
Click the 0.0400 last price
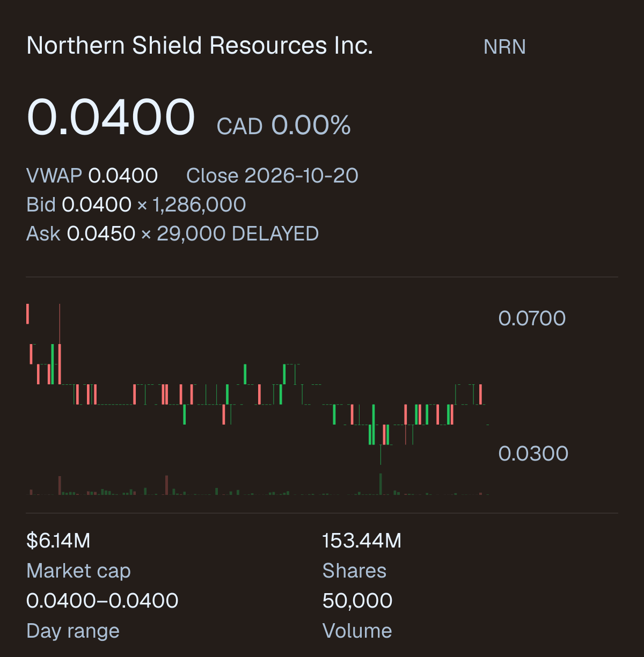click(x=111, y=117)
